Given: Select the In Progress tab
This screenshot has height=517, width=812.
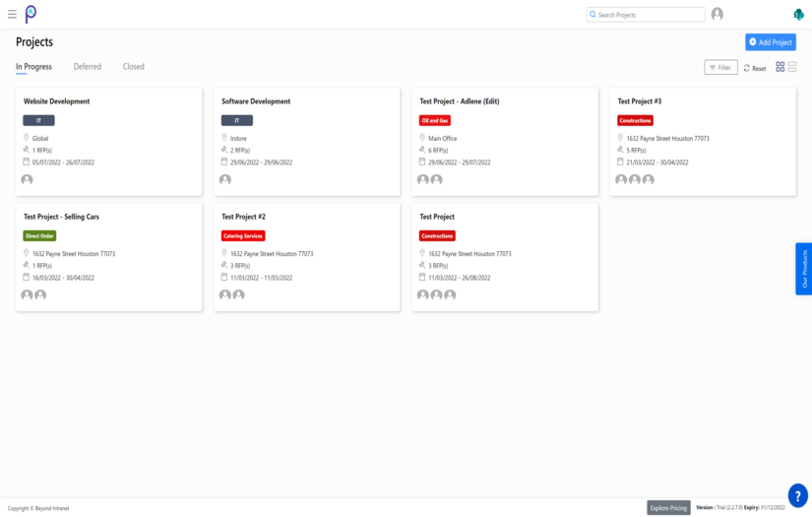Looking at the screenshot, I should click(33, 66).
